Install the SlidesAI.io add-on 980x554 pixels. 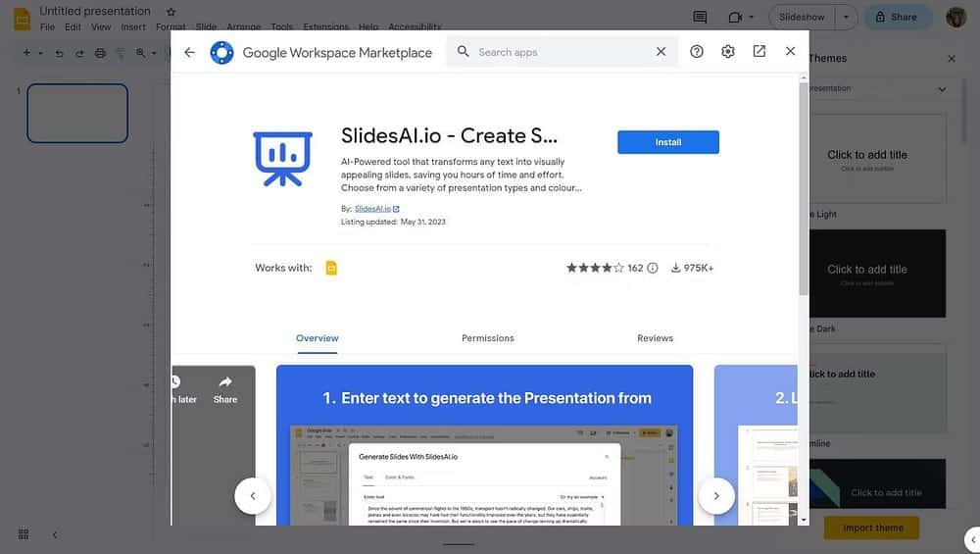(x=668, y=142)
